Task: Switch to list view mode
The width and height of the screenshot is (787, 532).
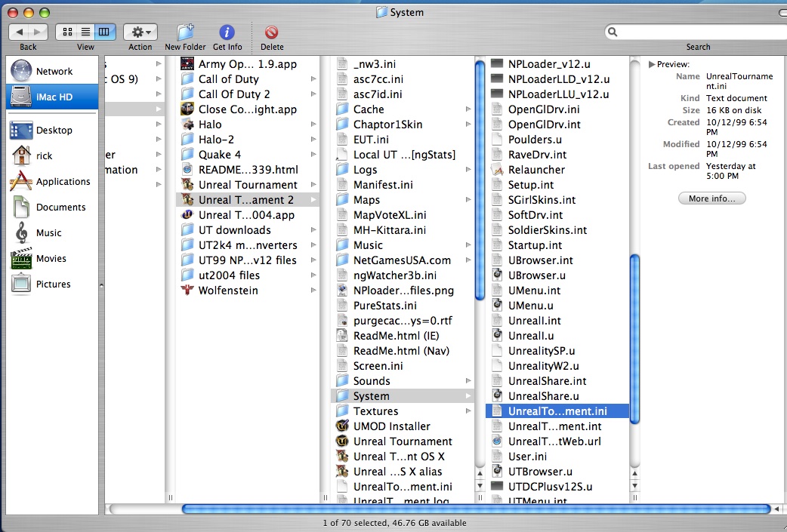Action: pos(86,32)
